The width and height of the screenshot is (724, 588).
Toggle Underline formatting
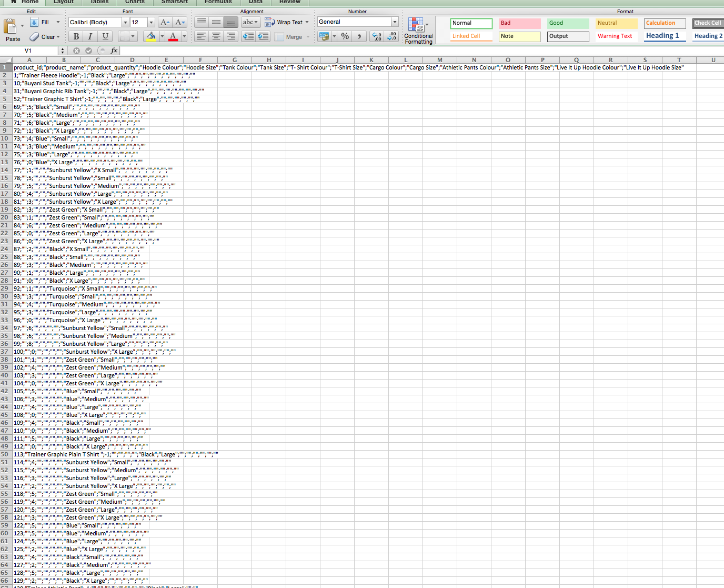105,36
